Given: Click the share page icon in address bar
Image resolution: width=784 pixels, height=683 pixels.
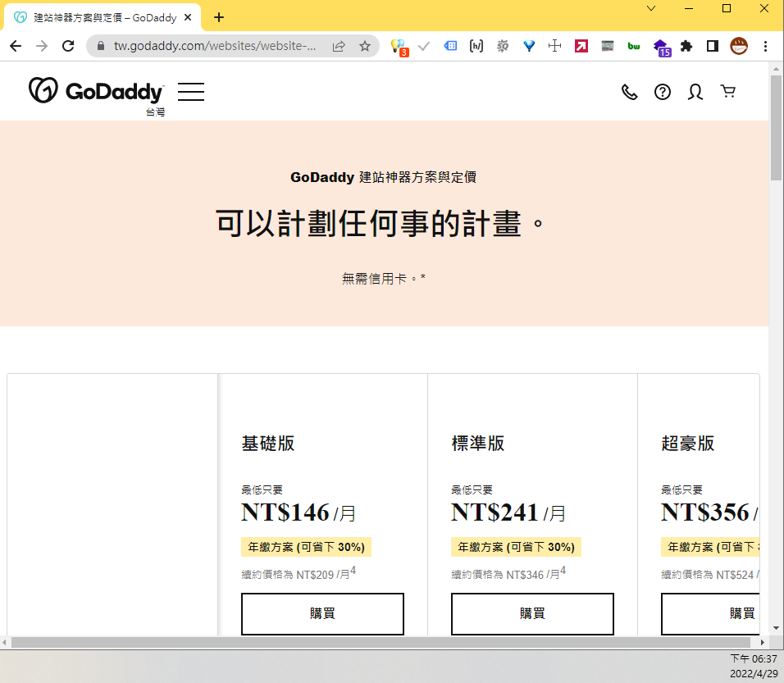Looking at the screenshot, I should (339, 46).
